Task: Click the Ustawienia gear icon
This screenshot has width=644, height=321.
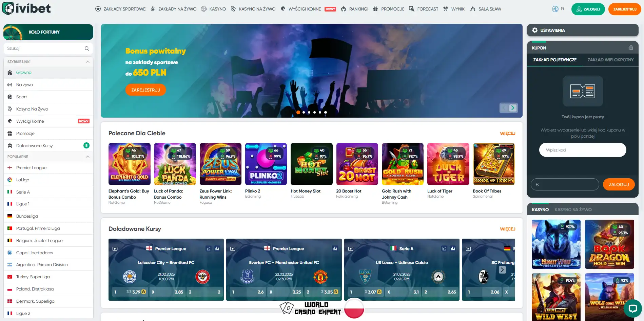Action: pos(535,30)
